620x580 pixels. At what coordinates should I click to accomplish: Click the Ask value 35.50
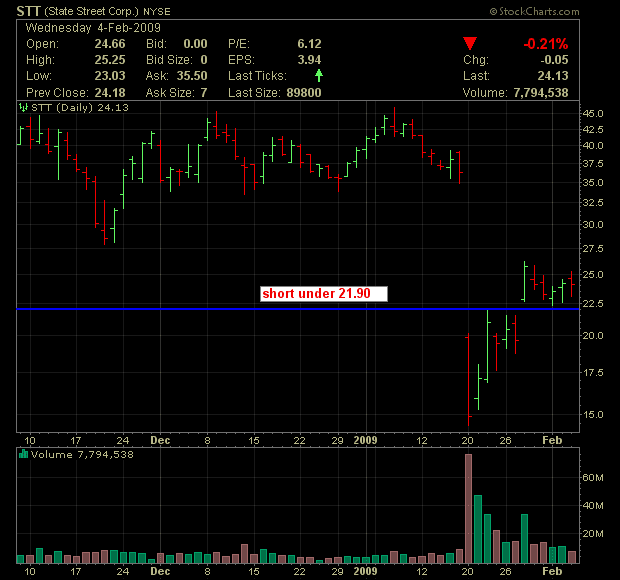192,76
